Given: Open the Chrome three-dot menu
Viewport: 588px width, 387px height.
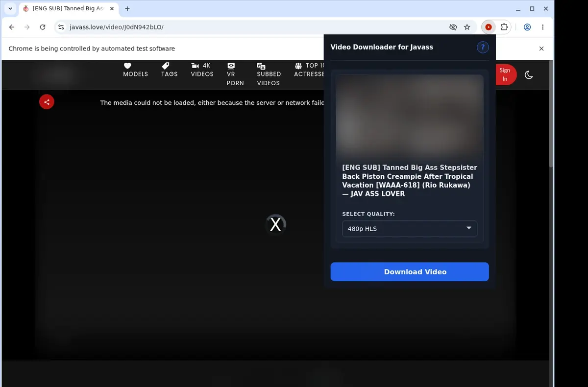Looking at the screenshot, I should pos(543,27).
